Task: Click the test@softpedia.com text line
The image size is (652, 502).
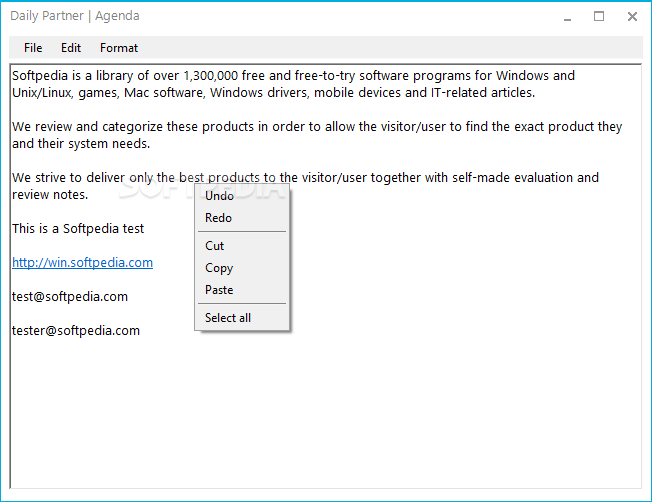Action: 70,297
